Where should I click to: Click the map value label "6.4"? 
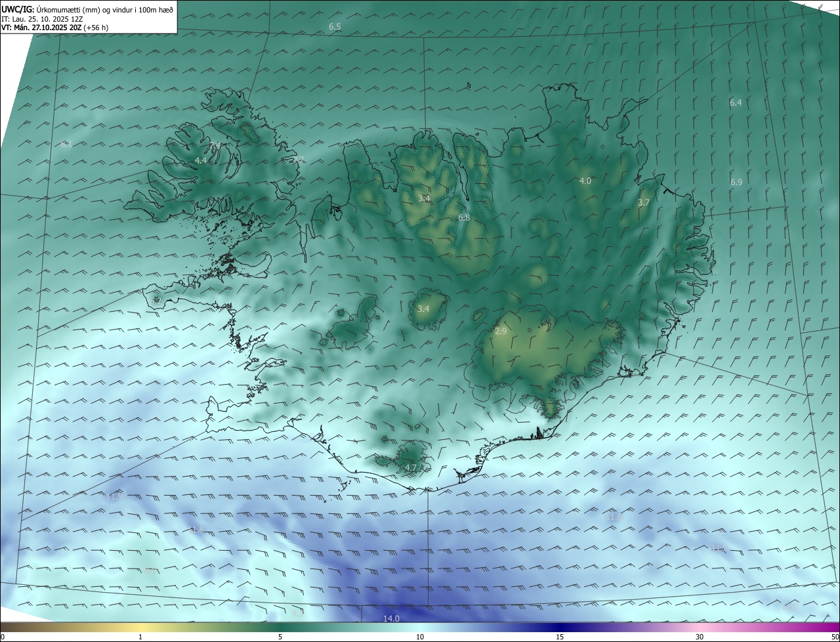tap(736, 102)
